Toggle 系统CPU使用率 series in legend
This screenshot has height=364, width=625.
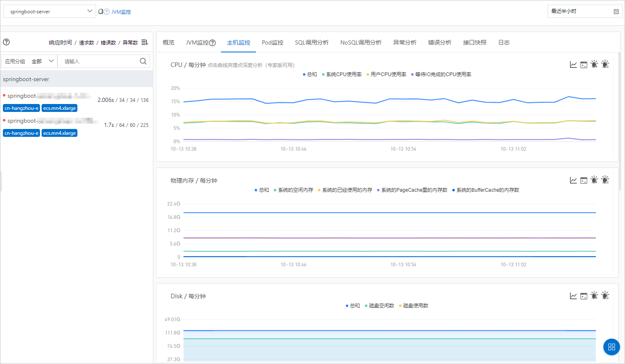[x=342, y=74]
